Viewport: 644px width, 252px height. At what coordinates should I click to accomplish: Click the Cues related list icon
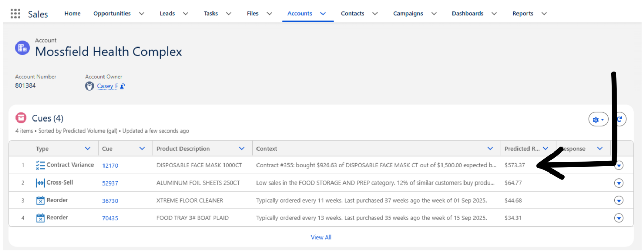(21, 118)
